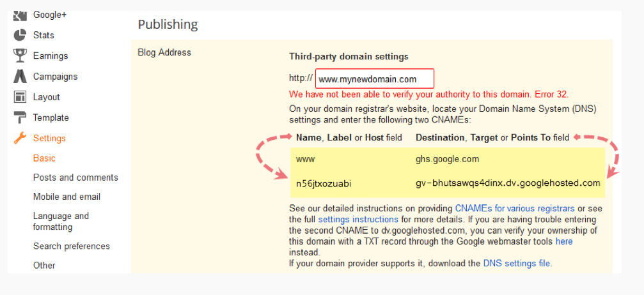
Task: Open Posts and comments settings
Action: (x=75, y=178)
